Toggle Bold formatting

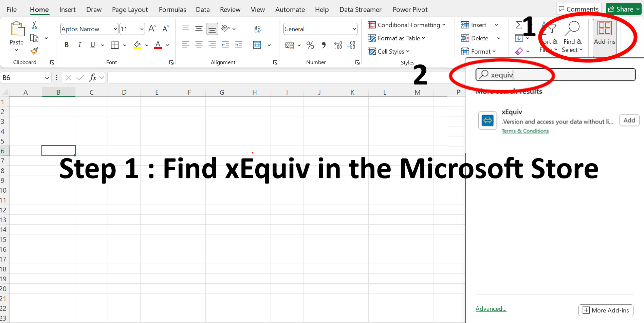(x=67, y=45)
